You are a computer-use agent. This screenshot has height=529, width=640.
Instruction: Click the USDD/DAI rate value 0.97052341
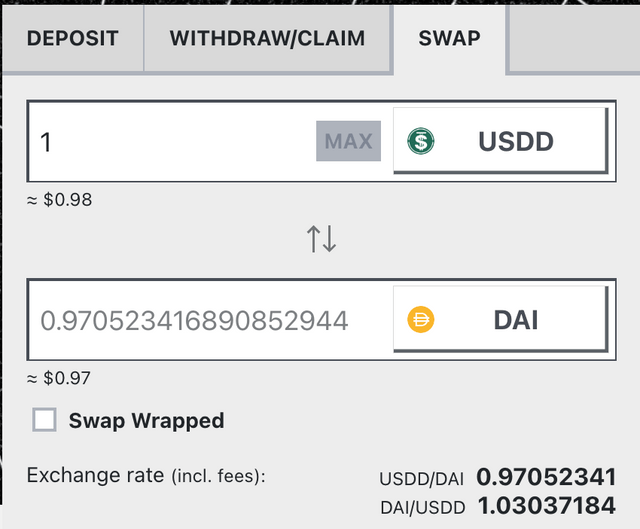click(x=546, y=477)
